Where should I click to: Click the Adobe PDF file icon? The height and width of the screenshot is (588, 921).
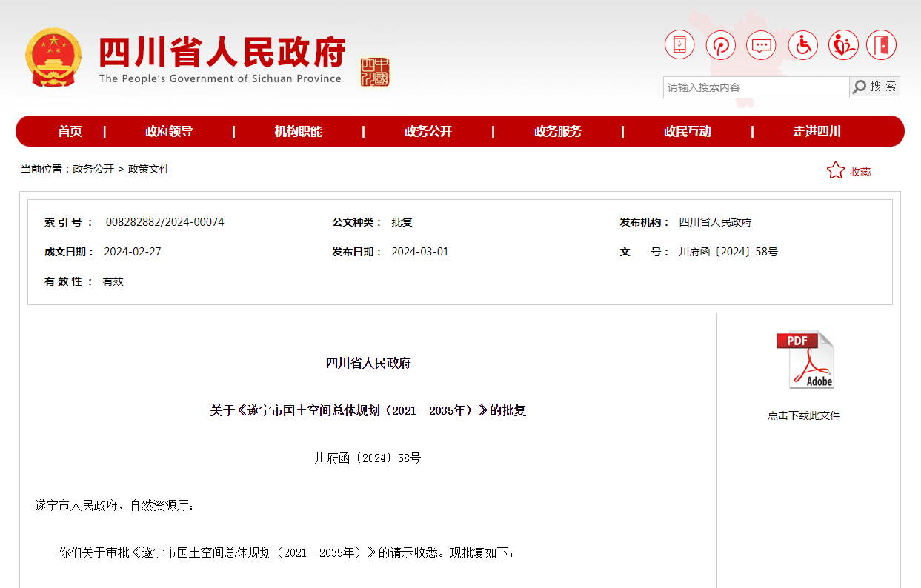coord(805,360)
